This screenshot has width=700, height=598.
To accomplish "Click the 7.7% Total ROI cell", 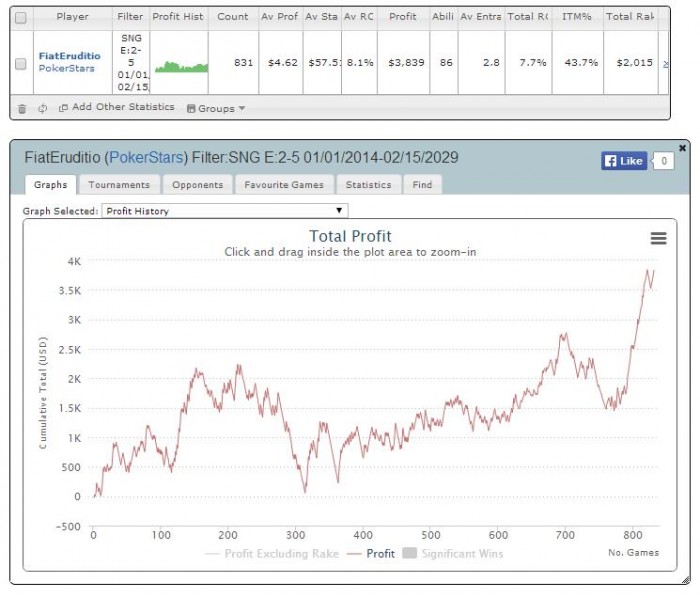I will 529,62.
